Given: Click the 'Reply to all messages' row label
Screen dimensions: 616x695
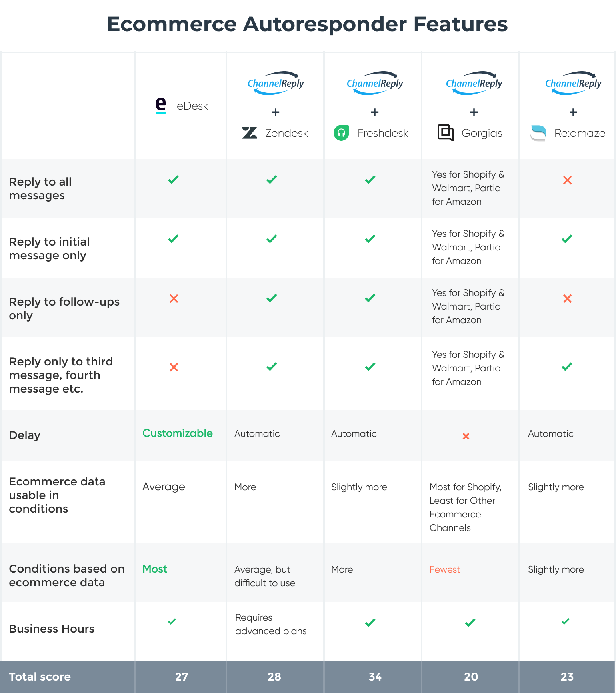Looking at the screenshot, I should (40, 189).
